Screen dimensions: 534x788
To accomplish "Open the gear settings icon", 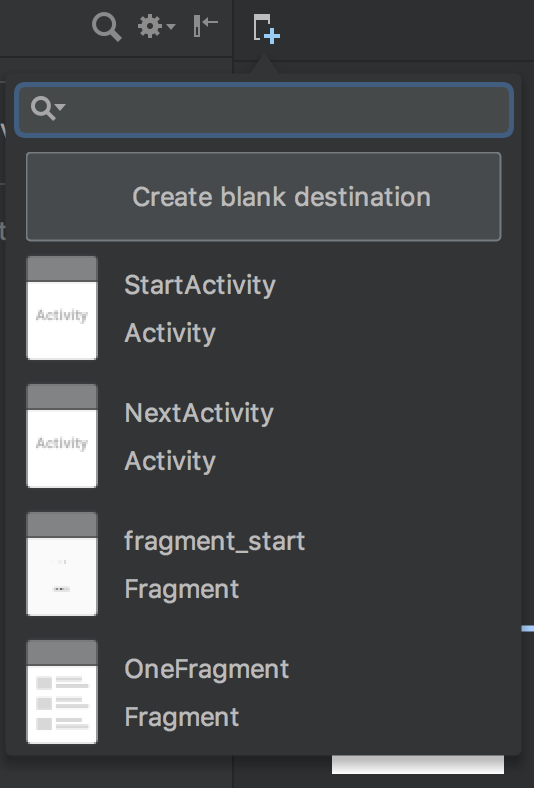I will pyautogui.click(x=150, y=26).
